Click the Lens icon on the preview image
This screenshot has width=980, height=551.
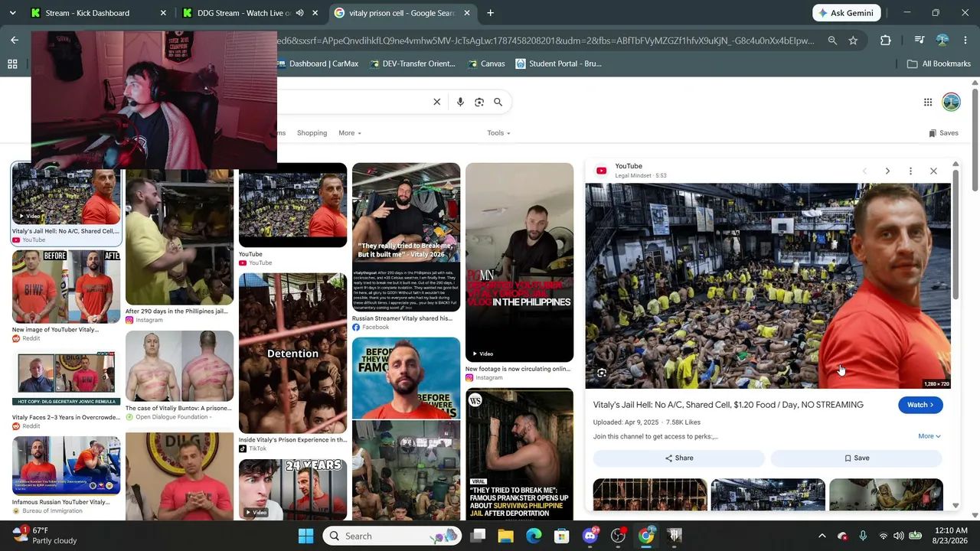coord(602,373)
